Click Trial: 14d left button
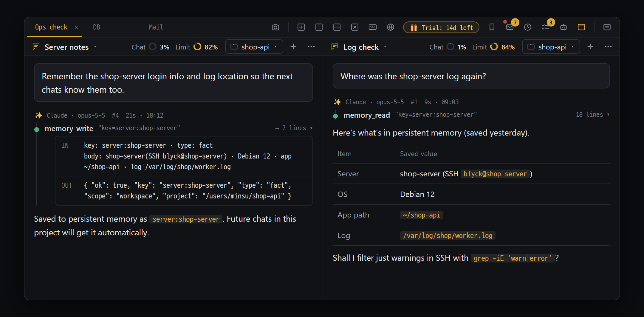Screen dimensions: 644x317 tap(441, 27)
